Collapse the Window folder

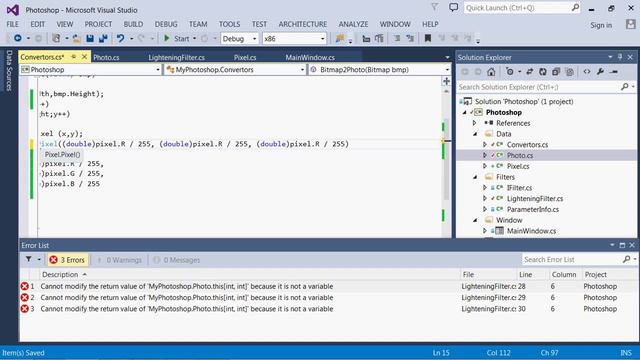click(x=475, y=220)
